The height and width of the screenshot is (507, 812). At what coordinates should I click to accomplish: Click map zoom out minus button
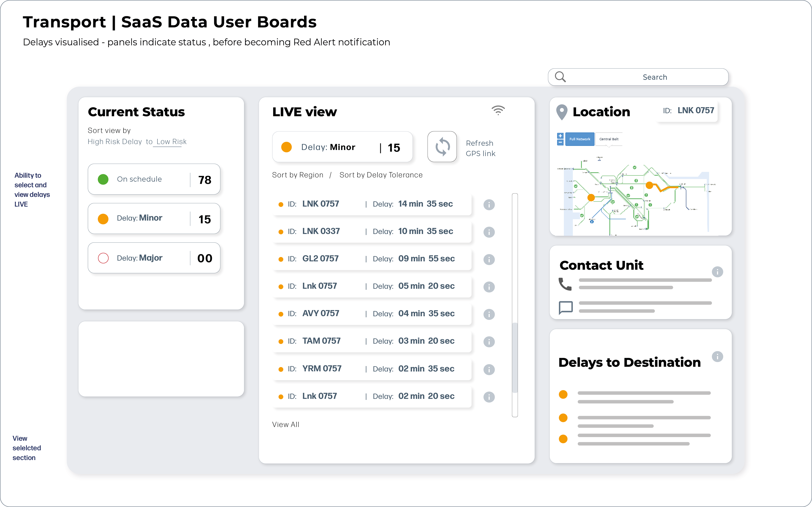click(x=560, y=143)
